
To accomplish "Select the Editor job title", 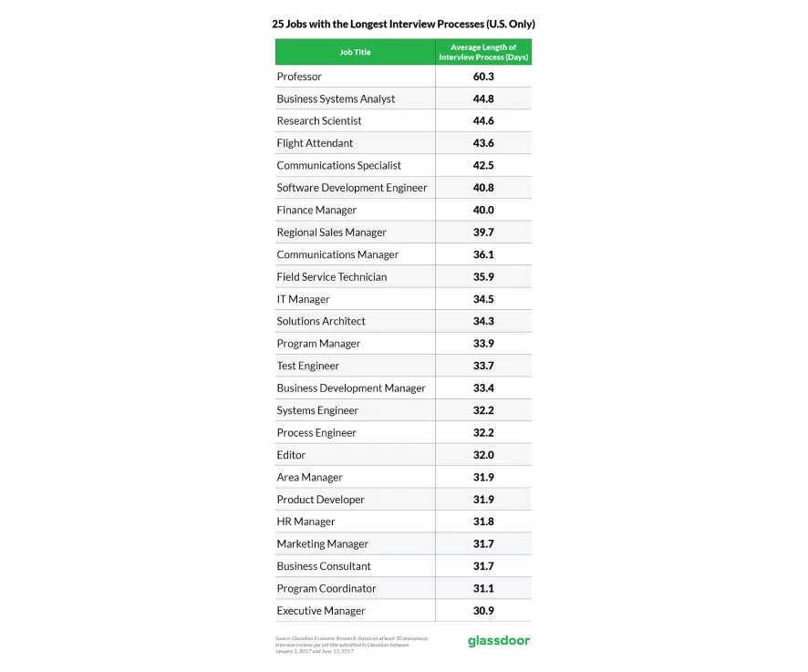I will (x=291, y=455).
